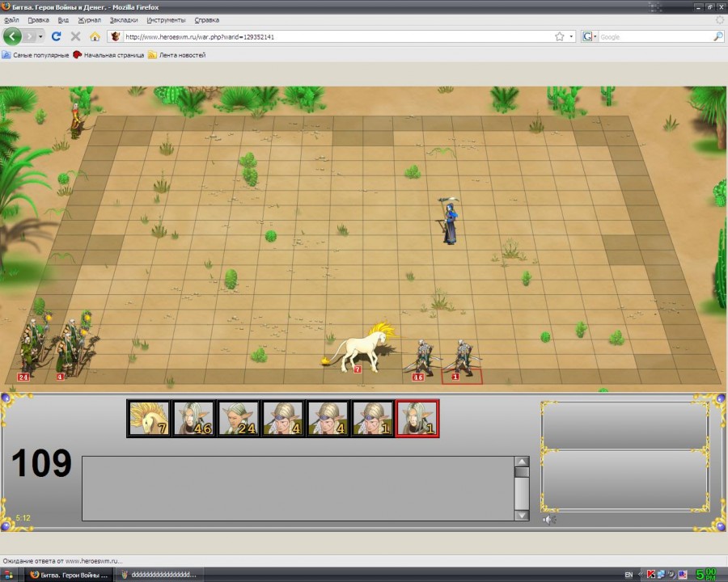Click the site favicon in the address bar
The image size is (728, 582).
116,36
